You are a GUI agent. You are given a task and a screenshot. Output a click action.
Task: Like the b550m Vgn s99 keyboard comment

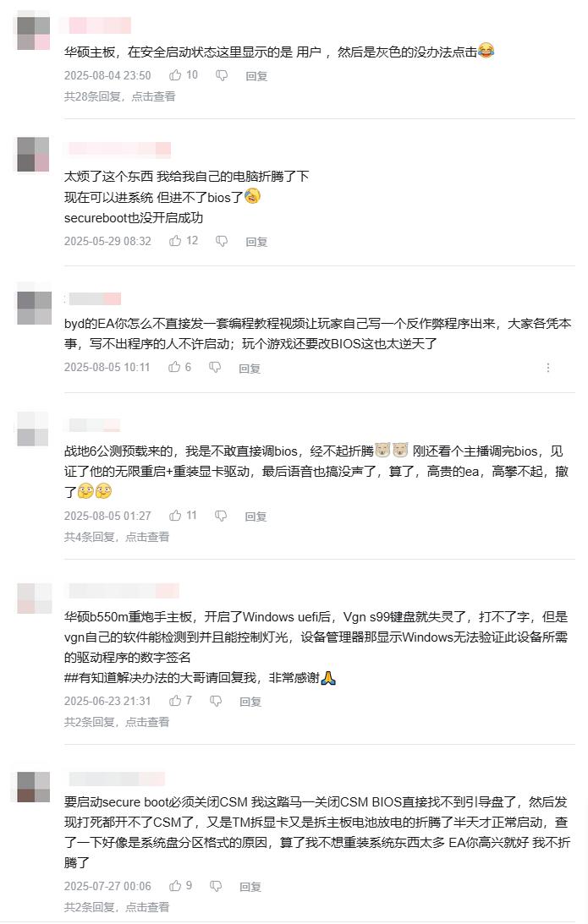tap(180, 701)
